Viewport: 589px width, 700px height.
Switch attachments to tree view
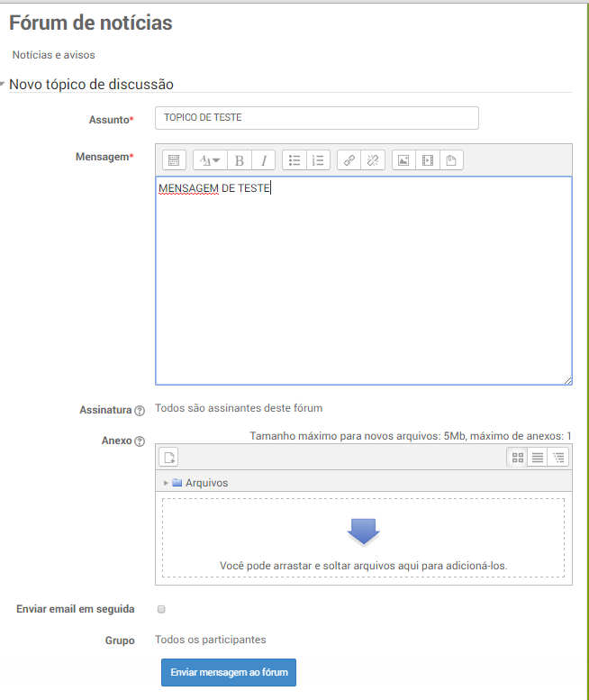[558, 458]
